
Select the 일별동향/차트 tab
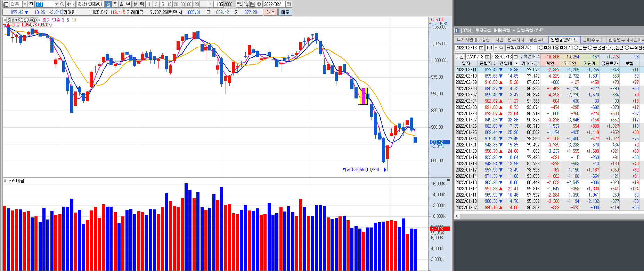[564, 40]
